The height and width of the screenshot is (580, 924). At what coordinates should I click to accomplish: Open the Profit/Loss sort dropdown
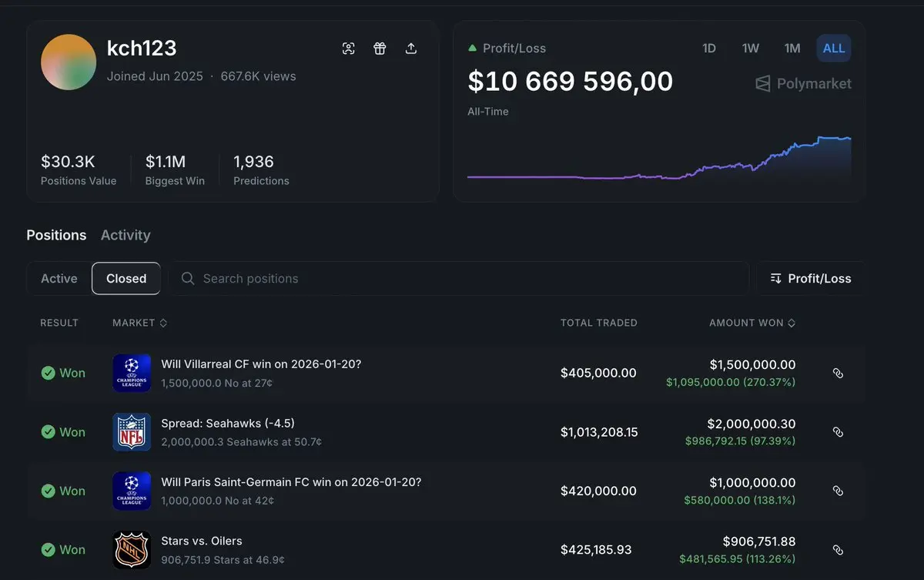tap(811, 278)
